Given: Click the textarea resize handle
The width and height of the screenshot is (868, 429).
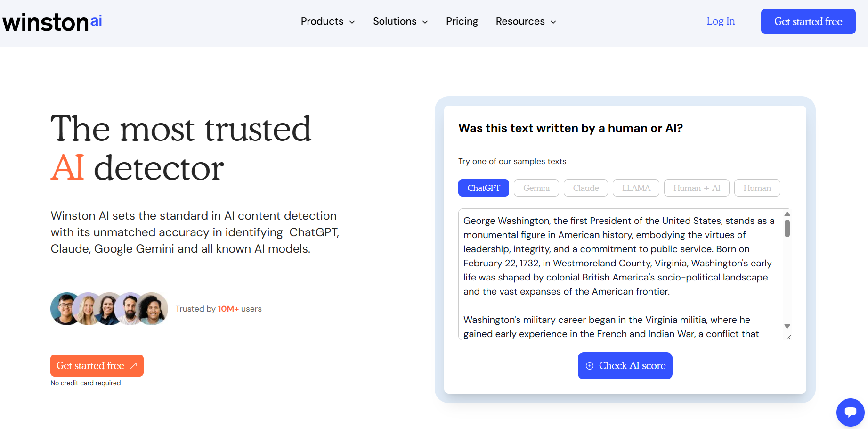Looking at the screenshot, I should (788, 336).
